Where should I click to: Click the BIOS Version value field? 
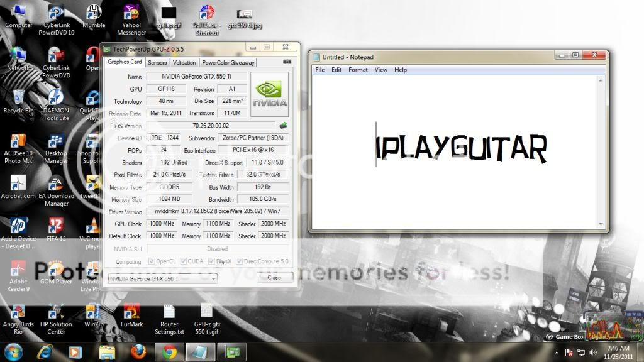click(211, 126)
